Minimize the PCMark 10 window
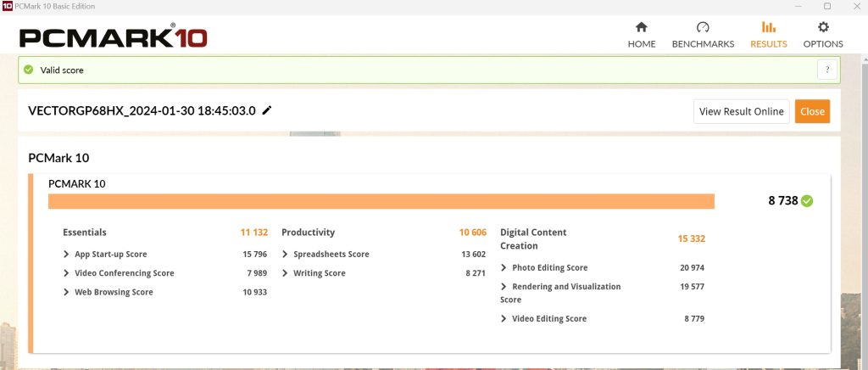Image resolution: width=868 pixels, height=370 pixels. pos(798,6)
